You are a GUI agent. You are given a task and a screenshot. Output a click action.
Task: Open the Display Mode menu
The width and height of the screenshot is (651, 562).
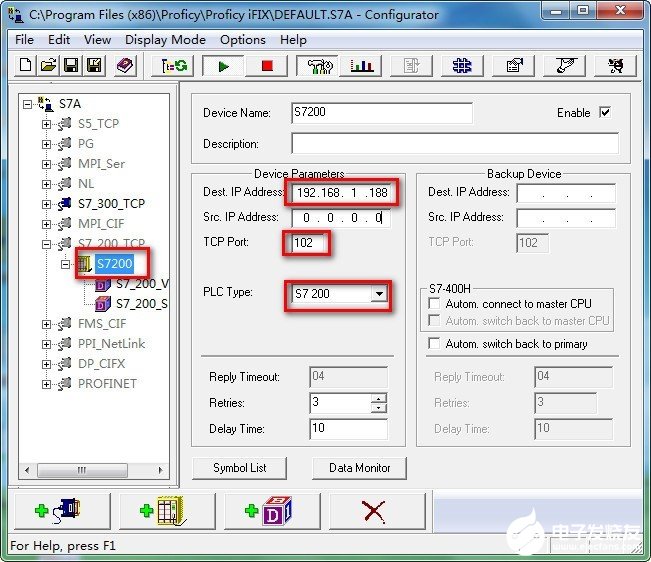point(165,40)
